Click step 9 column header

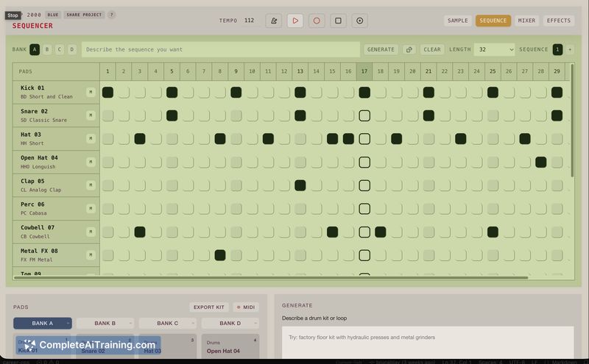(236, 71)
